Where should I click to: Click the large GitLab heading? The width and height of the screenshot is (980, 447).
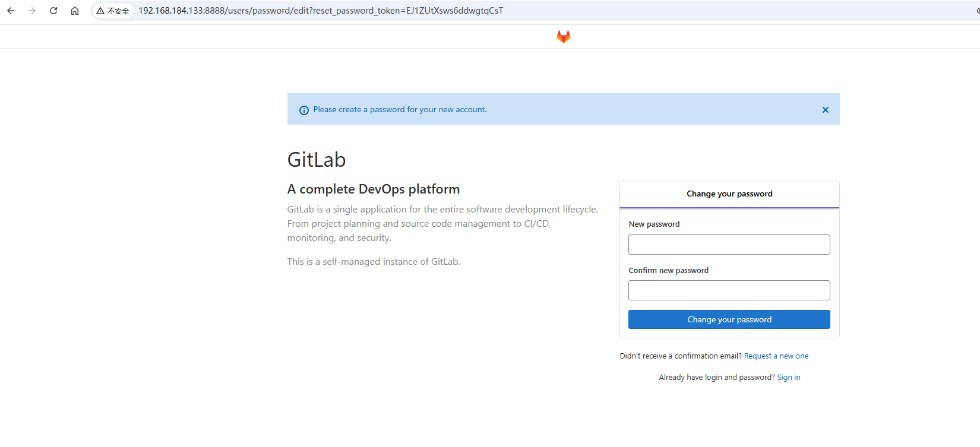317,160
